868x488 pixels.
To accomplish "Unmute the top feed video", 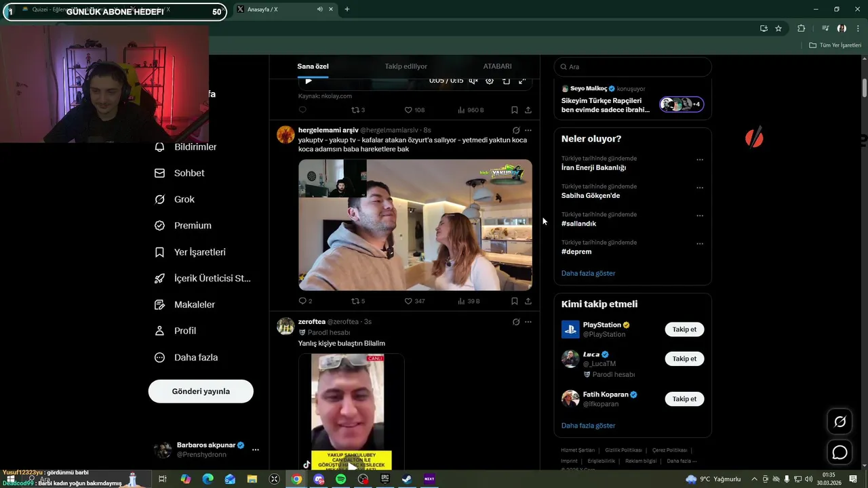I will click(x=473, y=81).
